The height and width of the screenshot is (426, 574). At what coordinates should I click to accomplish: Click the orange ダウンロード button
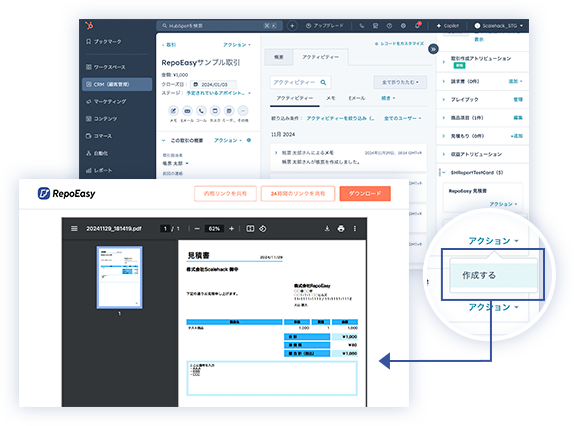click(x=365, y=194)
